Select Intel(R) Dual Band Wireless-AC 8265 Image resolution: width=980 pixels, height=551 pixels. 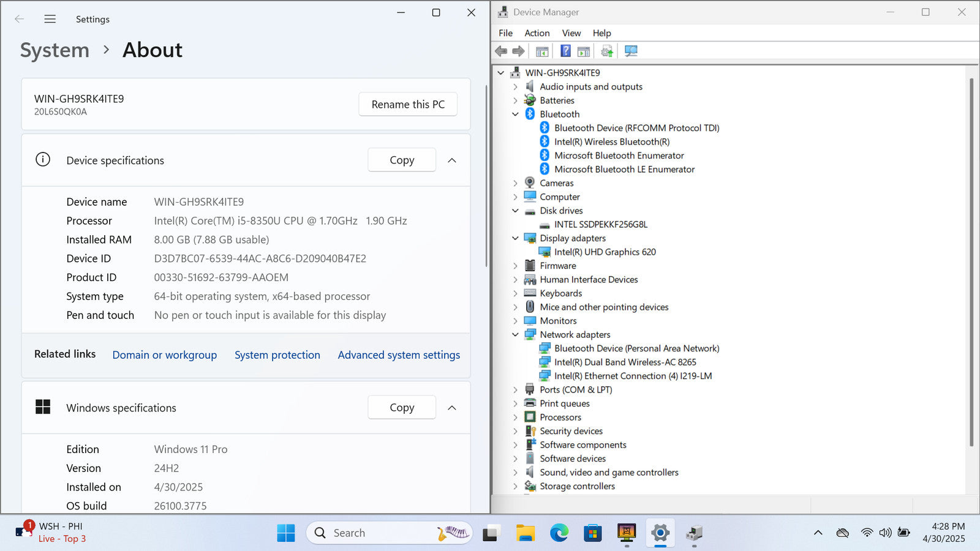coord(625,362)
